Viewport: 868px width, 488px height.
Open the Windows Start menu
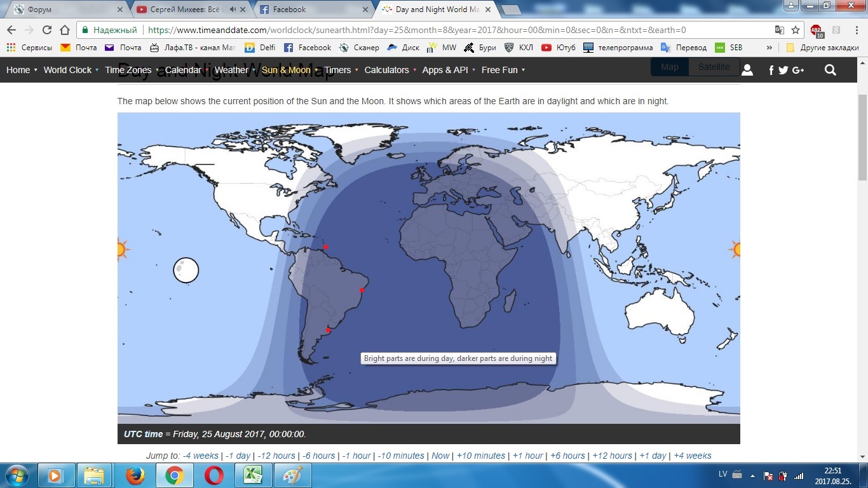pos(16,475)
